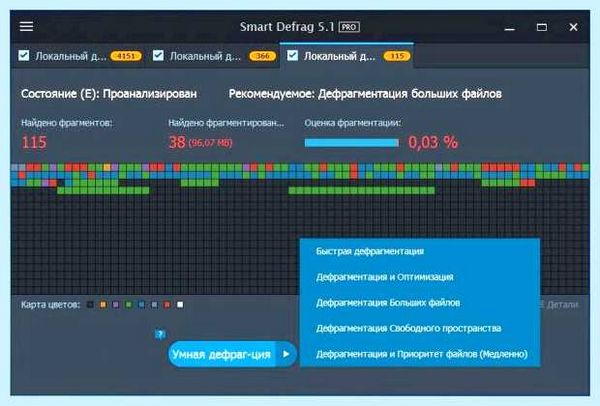This screenshot has width=600, height=406.
Task: Click the dark swatch in color map
Action: pos(90,305)
